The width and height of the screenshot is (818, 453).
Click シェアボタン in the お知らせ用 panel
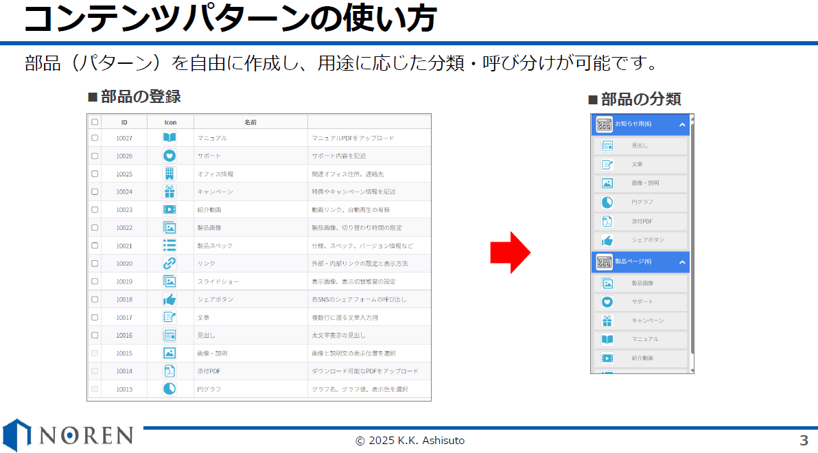point(640,240)
